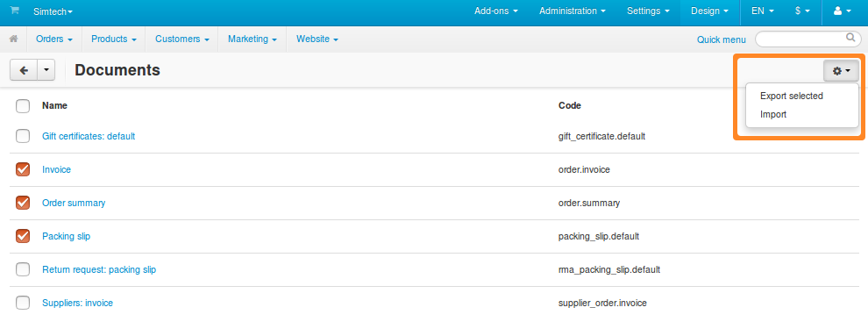Open the Suppliers: invoice document link
868x329 pixels.
[x=77, y=303]
